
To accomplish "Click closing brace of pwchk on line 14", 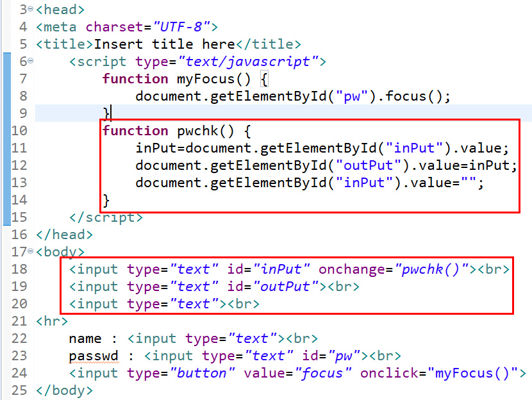I will 106,200.
